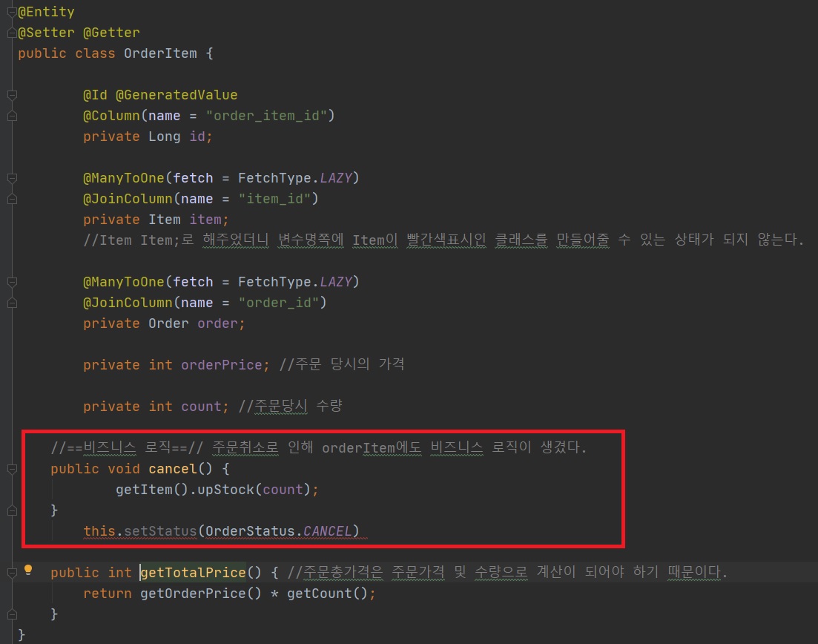Click the "order_item_id" string literal
The width and height of the screenshot is (818, 644).
265,115
